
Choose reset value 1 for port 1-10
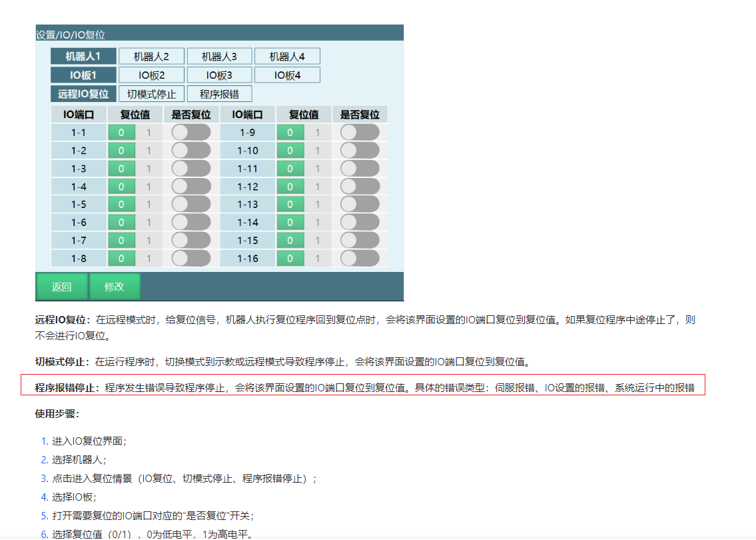317,151
